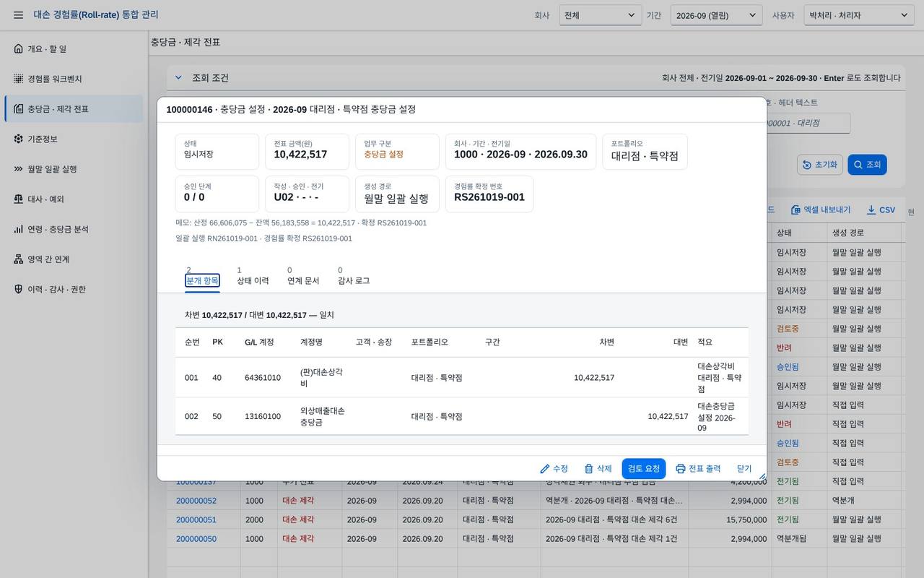Click the printer icon on 전표 출력
Viewport: 924px width, 578px height.
tap(681, 469)
